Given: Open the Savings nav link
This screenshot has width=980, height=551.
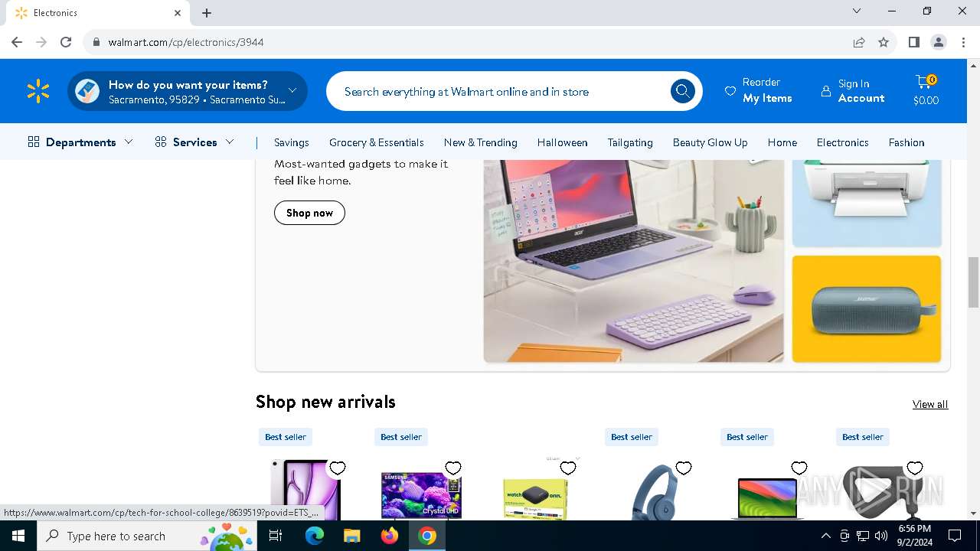Looking at the screenshot, I should [x=292, y=142].
